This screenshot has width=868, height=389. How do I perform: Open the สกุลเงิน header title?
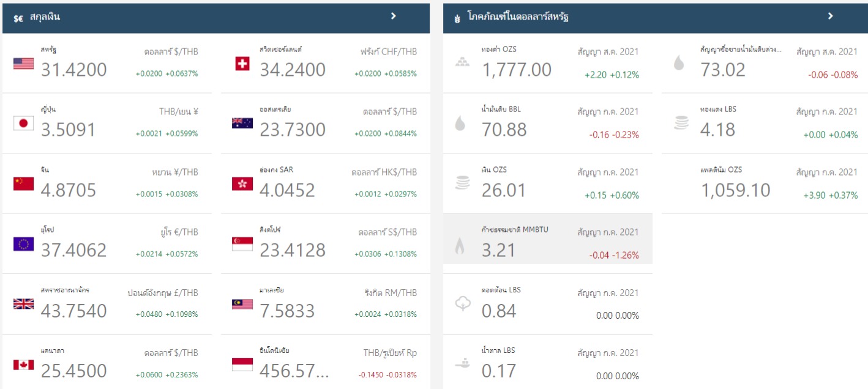[45, 18]
